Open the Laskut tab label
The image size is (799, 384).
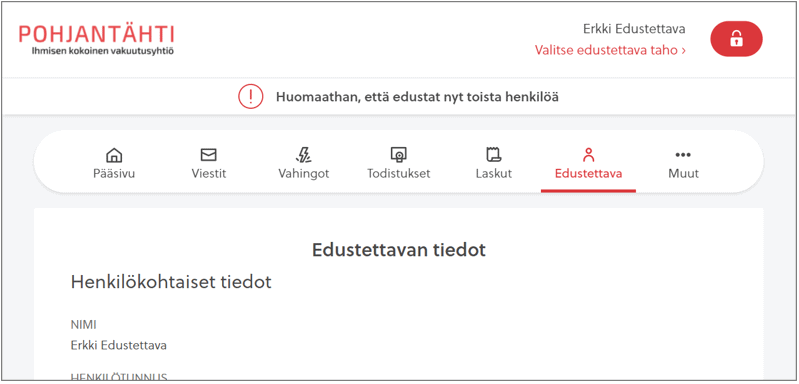tap(494, 174)
